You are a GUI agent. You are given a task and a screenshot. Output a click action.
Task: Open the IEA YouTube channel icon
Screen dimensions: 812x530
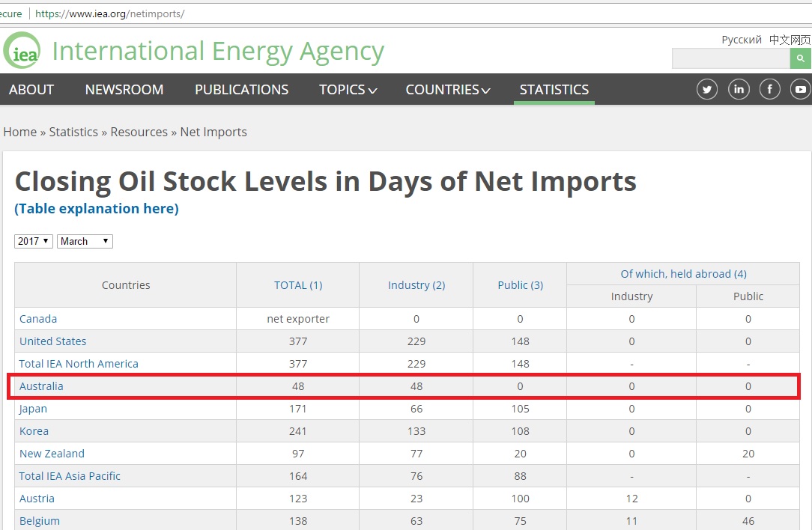coord(801,90)
